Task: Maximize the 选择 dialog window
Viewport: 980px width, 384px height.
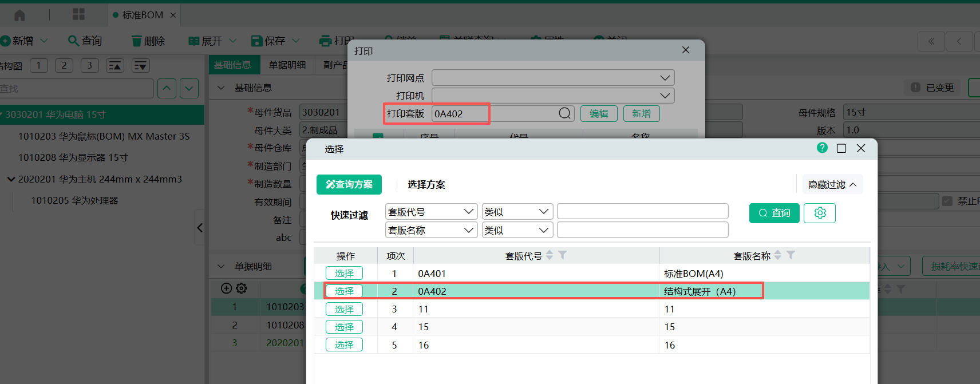Action: [x=841, y=148]
